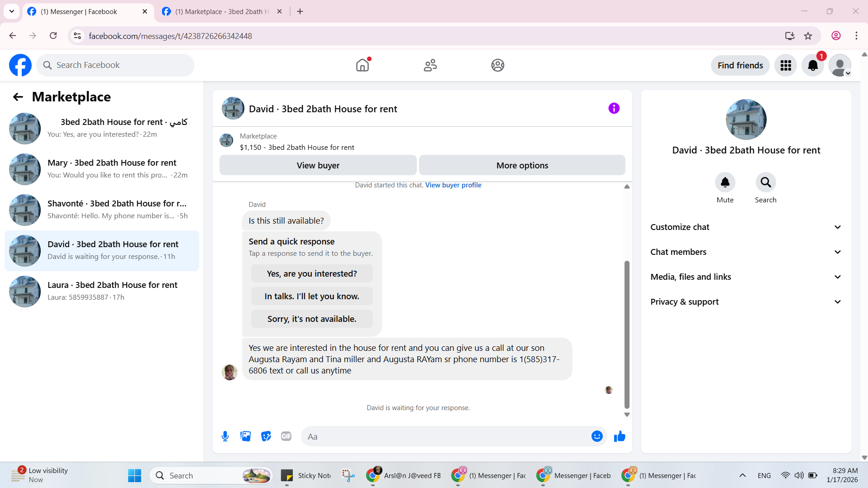View site information icon in address bar
The width and height of the screenshot is (868, 488).
pos(77,36)
